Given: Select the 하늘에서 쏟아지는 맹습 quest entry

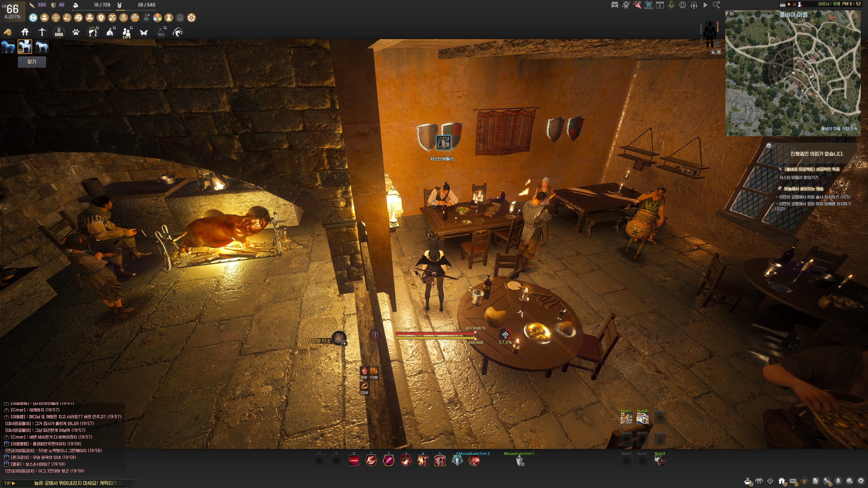Looking at the screenshot, I should (x=803, y=189).
